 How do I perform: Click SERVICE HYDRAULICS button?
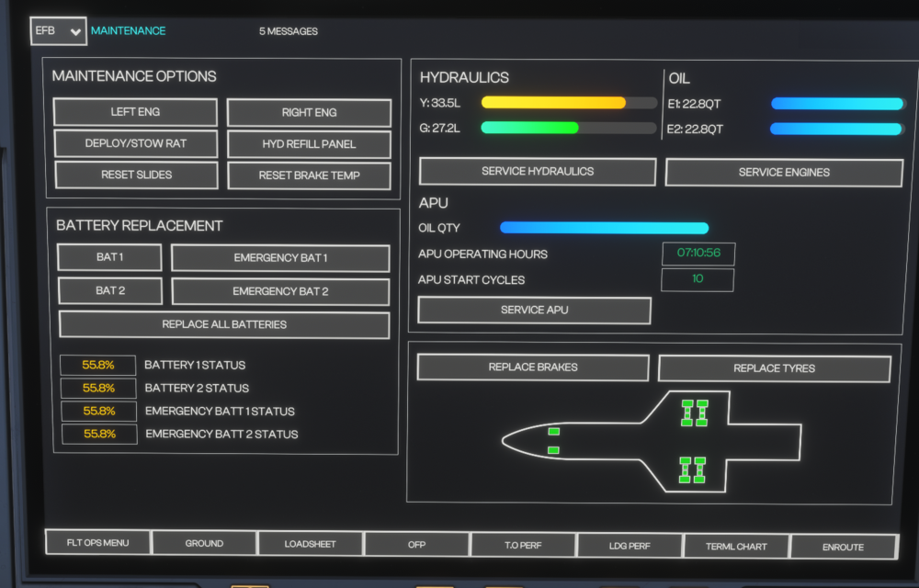[538, 172]
